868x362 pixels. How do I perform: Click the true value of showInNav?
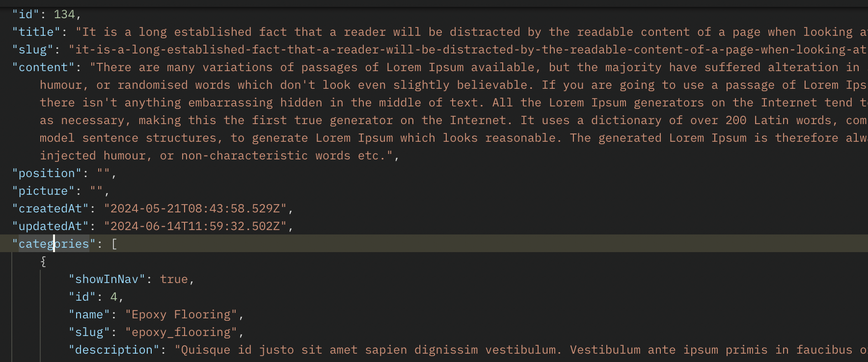(174, 279)
